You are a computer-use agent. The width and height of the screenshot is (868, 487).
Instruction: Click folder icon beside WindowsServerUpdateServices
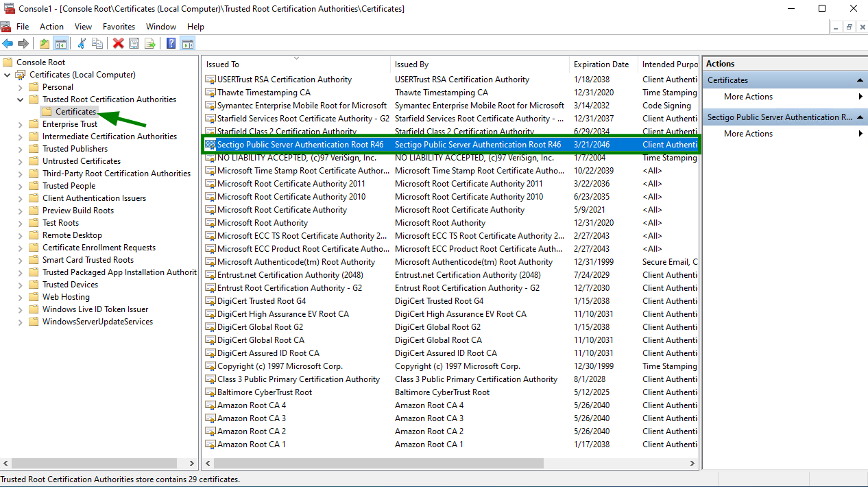pos(34,322)
